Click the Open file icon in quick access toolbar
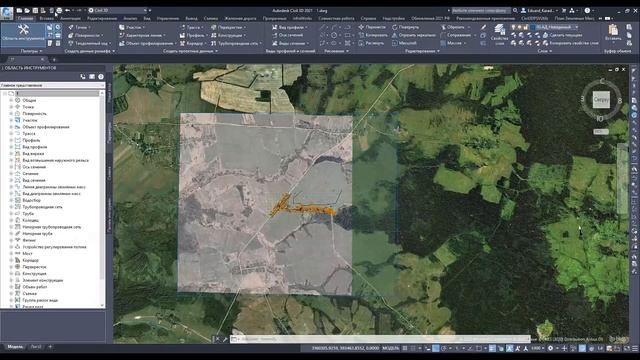The width and height of the screenshot is (640, 360). coord(27,10)
